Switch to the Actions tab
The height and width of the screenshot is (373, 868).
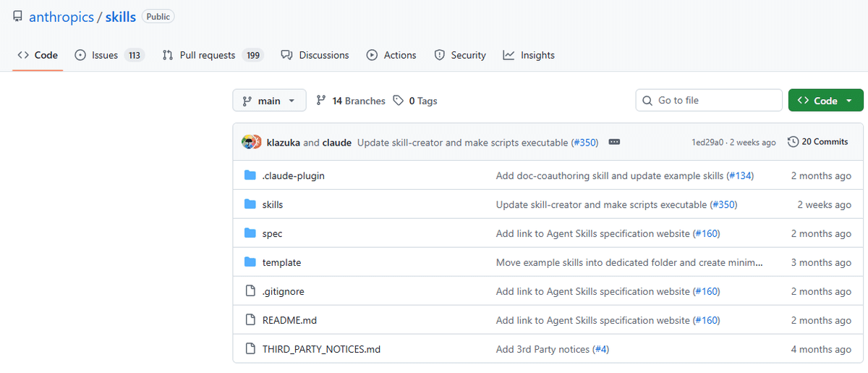pos(391,55)
